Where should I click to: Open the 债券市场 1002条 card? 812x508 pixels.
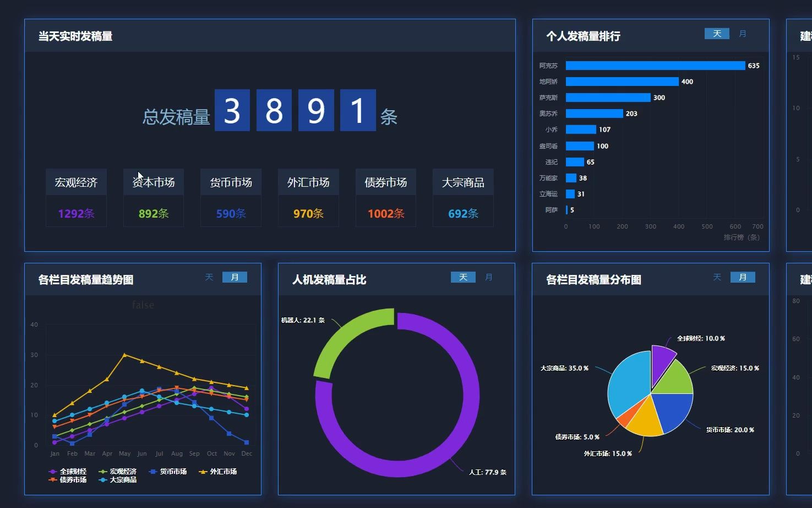coord(386,198)
